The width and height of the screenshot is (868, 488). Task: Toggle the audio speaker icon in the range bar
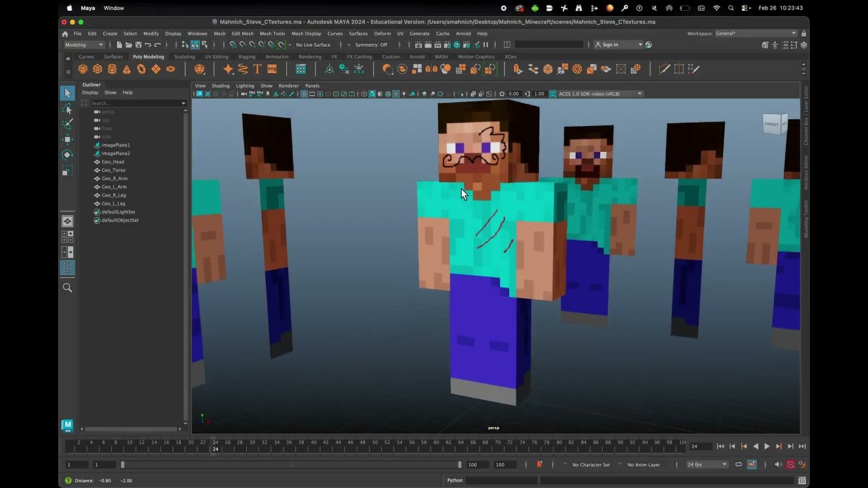tap(778, 464)
